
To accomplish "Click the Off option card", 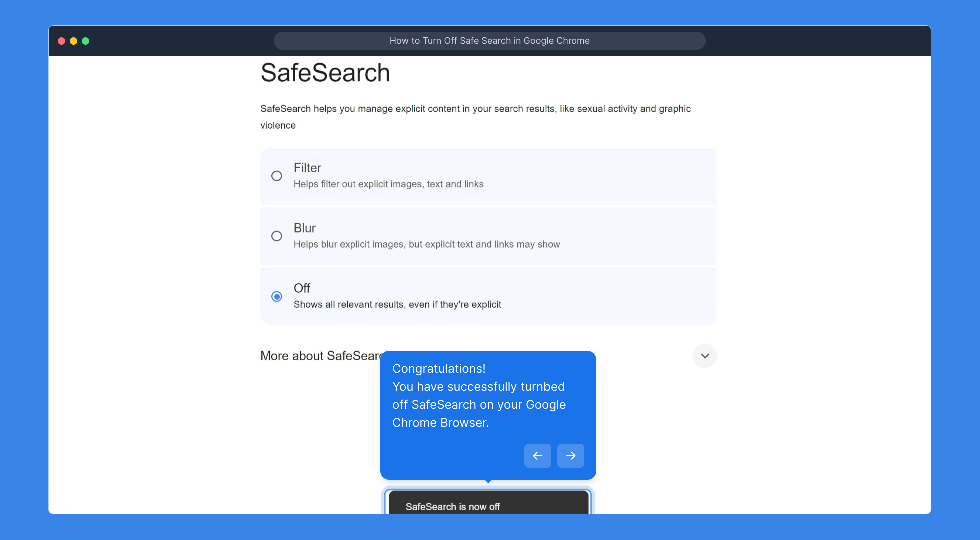I will pos(600,296).
